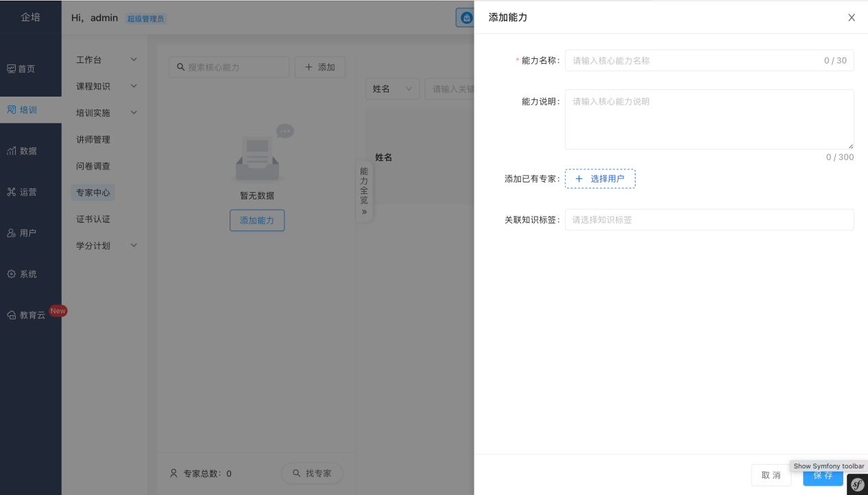The image size is (868, 495).
Task: Click the 专家总数：0 text
Action: click(x=208, y=473)
